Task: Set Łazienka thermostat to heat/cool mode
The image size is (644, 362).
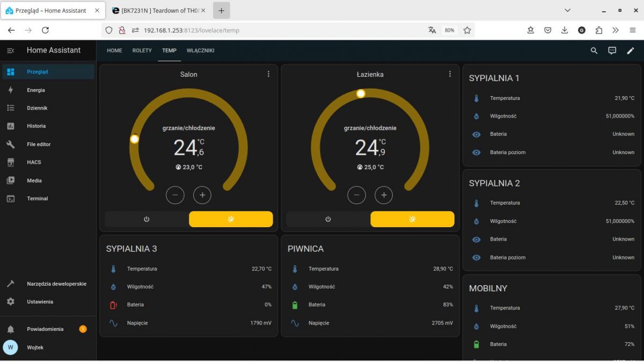Action: pyautogui.click(x=412, y=219)
